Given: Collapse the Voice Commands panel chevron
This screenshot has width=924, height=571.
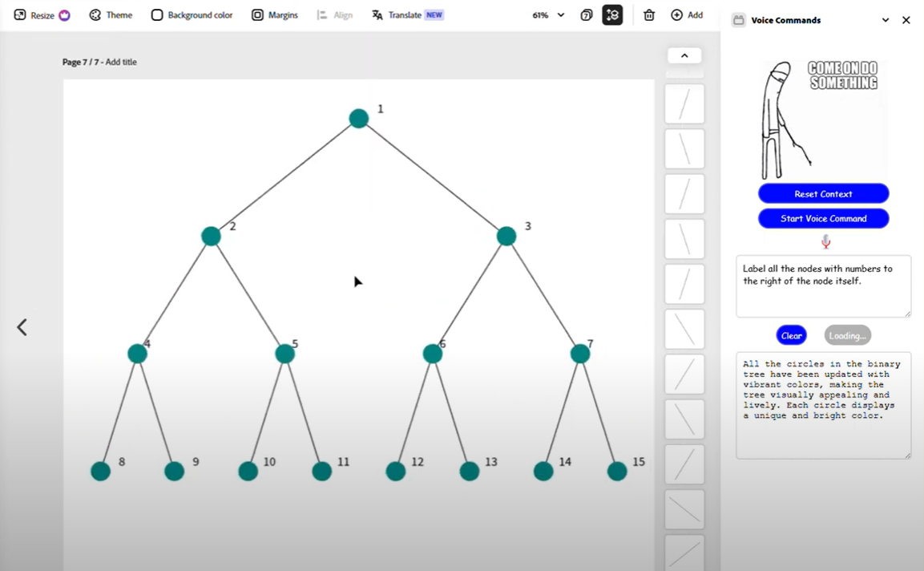Looking at the screenshot, I should pyautogui.click(x=885, y=20).
